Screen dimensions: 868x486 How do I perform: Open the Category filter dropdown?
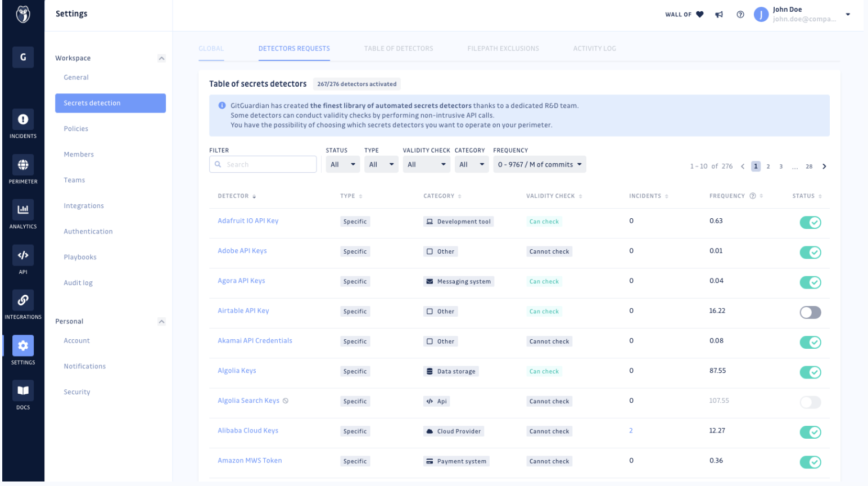472,164
